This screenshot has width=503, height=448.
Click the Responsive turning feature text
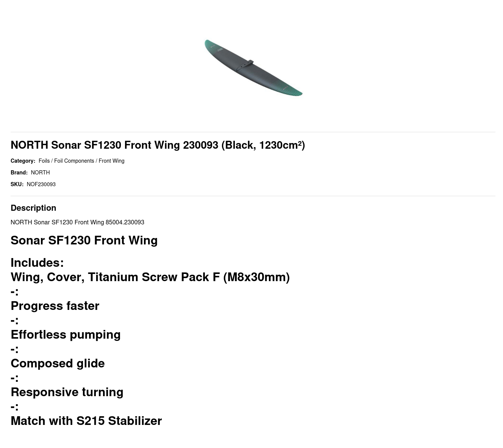[67, 392]
